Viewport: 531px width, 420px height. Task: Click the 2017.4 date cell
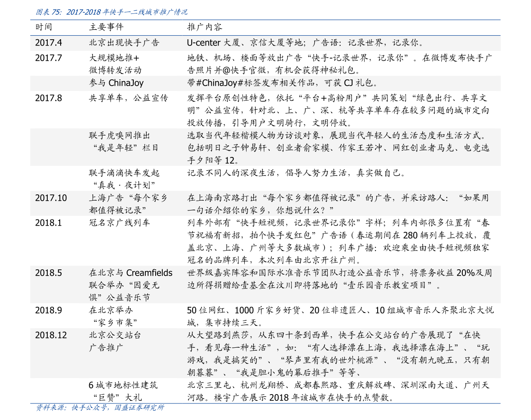49,43
